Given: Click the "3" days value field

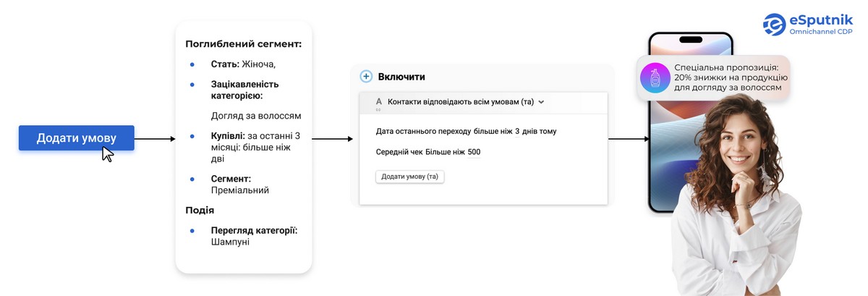Looking at the screenshot, I should click(x=517, y=131).
